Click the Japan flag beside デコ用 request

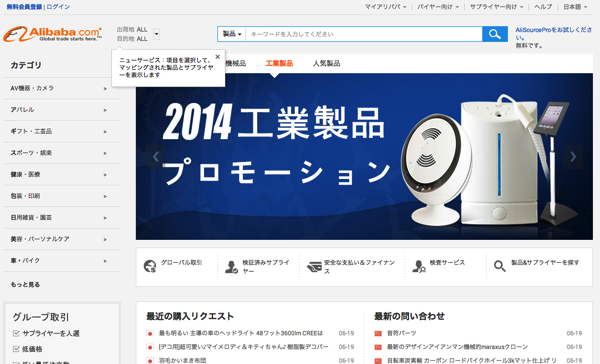150,347
